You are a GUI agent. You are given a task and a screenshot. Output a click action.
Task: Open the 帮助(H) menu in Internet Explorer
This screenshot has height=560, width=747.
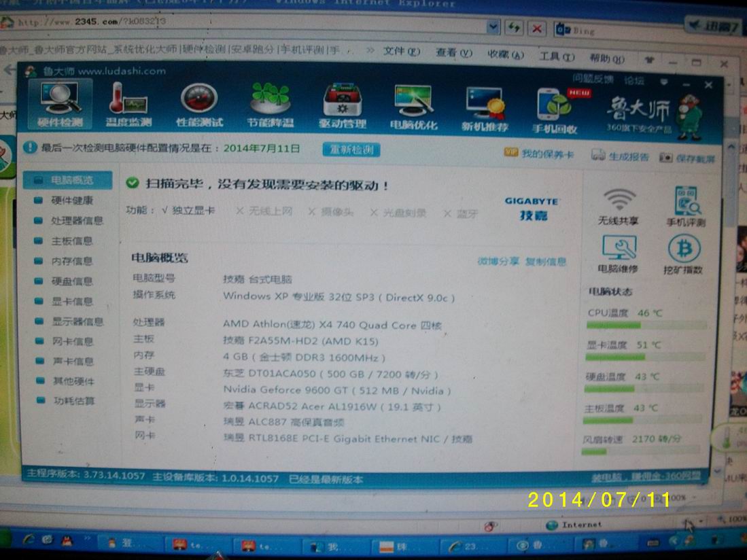coord(607,58)
